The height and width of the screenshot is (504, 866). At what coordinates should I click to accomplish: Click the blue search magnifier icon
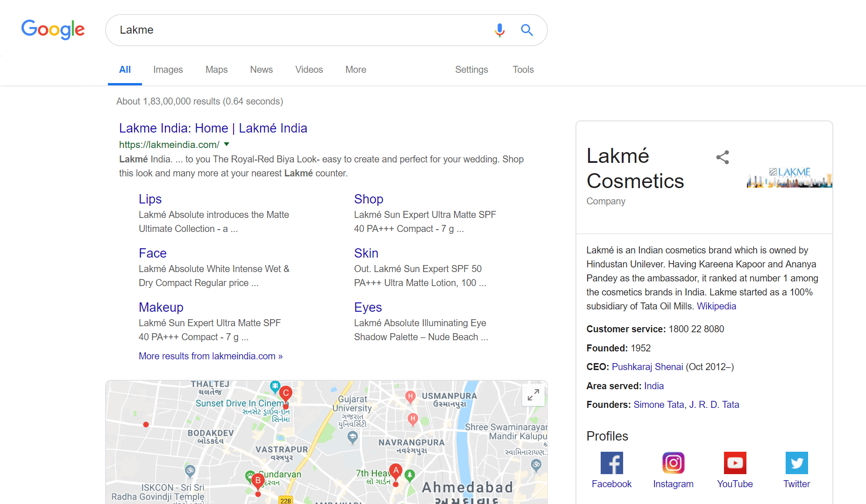coord(527,30)
